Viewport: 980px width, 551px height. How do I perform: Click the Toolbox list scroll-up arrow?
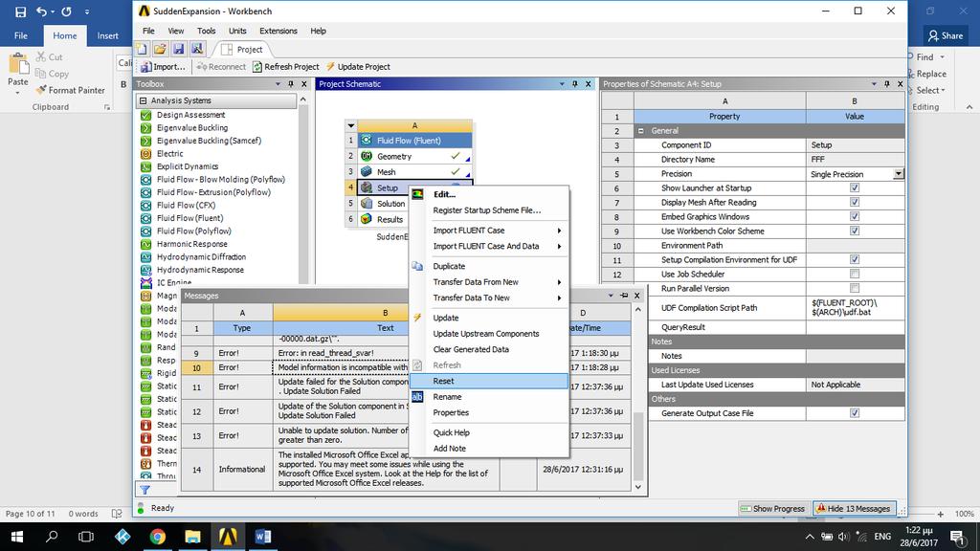coord(303,99)
